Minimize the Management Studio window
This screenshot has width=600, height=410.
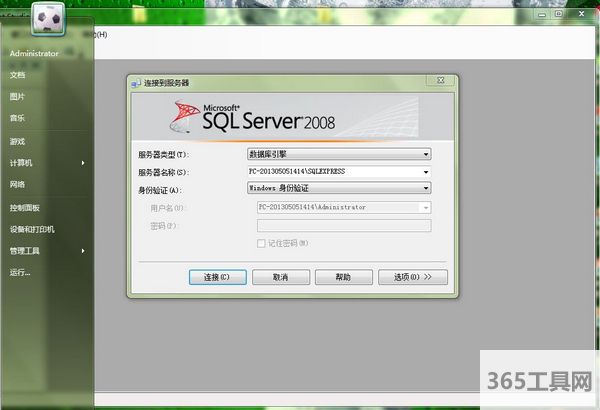(542, 15)
